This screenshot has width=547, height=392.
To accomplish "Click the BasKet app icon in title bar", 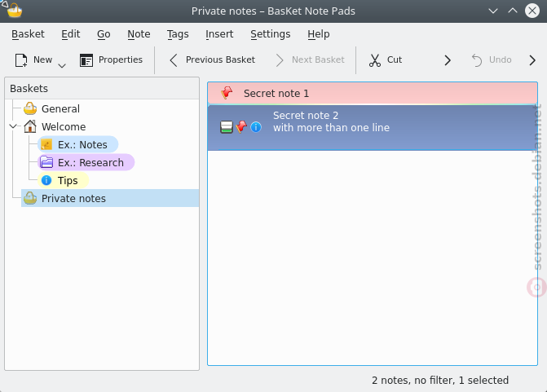I will (13, 10).
